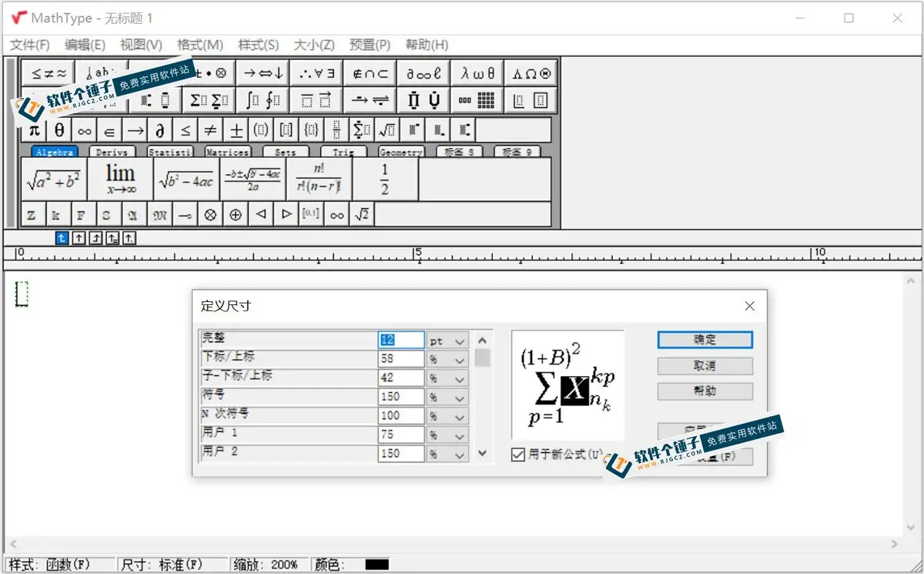Viewport: 924px width, 574px height.
Task: Open the 预置(P) menu
Action: 370,45
